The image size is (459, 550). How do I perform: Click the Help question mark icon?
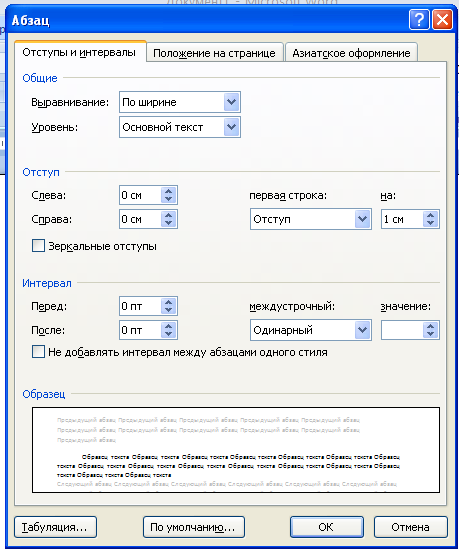pyautogui.click(x=419, y=20)
